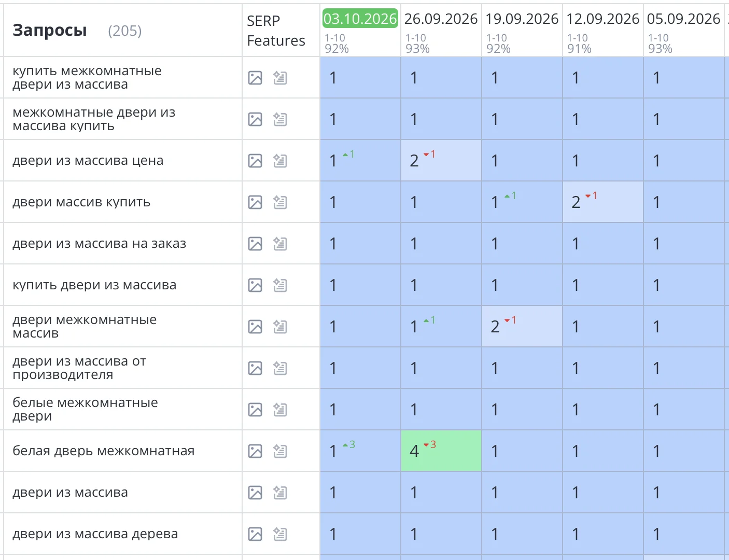The height and width of the screenshot is (560, 729).
Task: Click snippet SERP icon for 'белая дверь межкомнатная'
Action: 280,451
